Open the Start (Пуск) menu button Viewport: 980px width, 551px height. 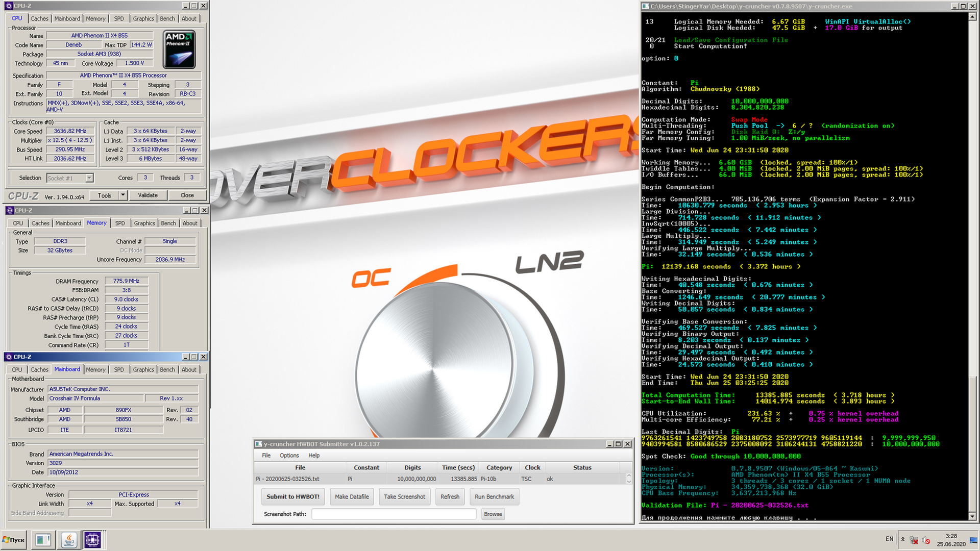click(14, 540)
